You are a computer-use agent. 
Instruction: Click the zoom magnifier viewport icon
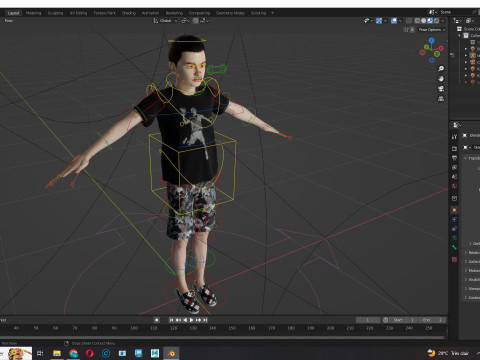click(x=441, y=69)
